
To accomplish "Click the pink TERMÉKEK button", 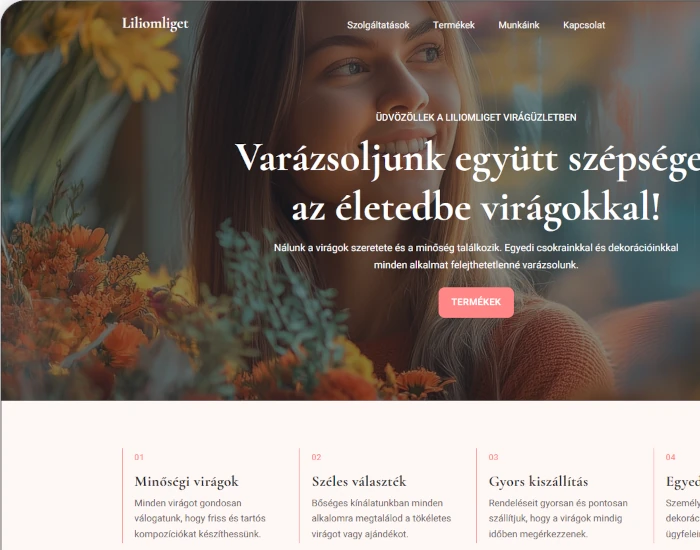I will coord(476,302).
